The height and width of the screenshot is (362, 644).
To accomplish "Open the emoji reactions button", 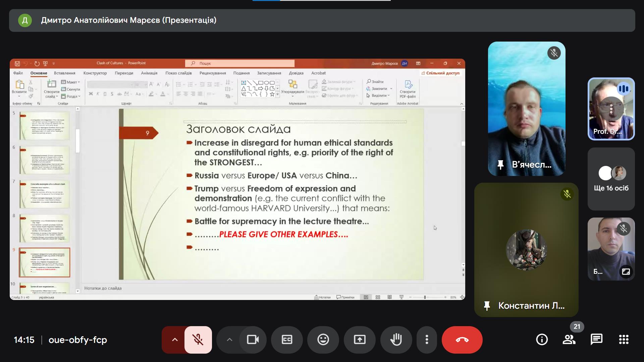I will (x=323, y=340).
